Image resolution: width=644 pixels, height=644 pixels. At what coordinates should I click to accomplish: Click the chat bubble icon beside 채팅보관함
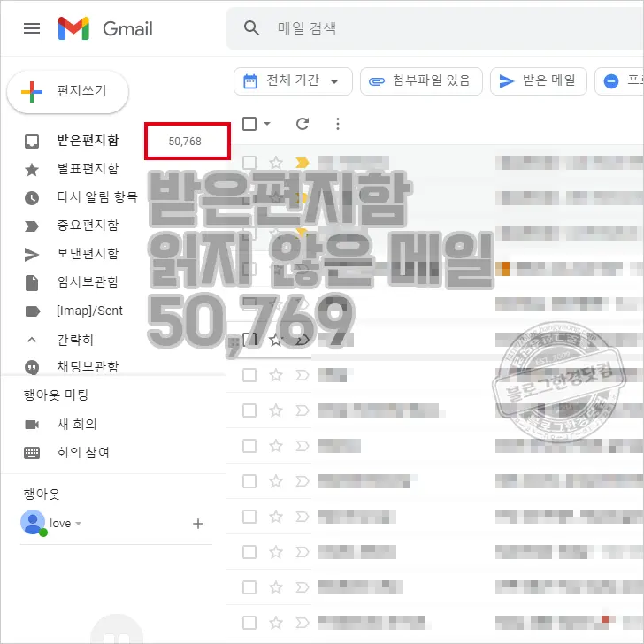(32, 367)
